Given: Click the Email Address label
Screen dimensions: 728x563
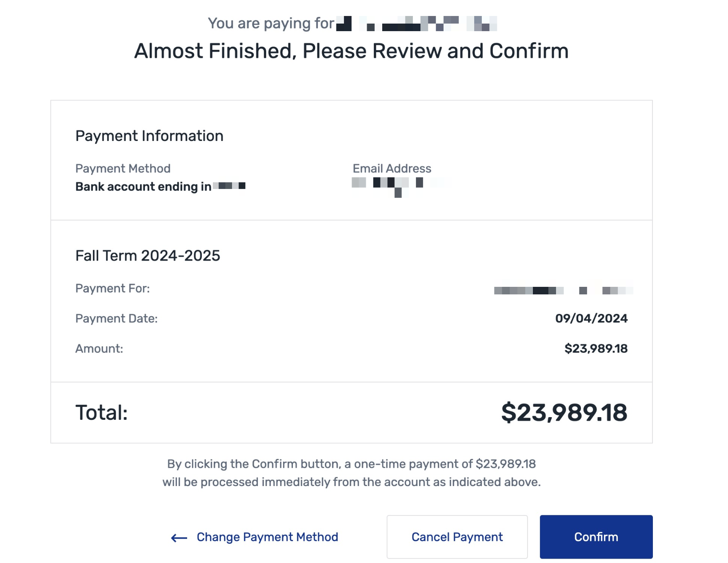Looking at the screenshot, I should (x=392, y=169).
